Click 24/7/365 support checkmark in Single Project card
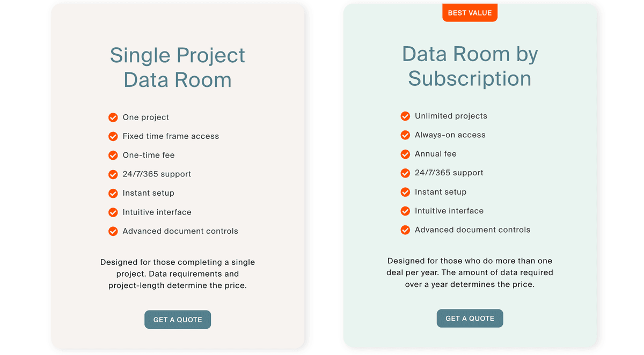 (113, 174)
